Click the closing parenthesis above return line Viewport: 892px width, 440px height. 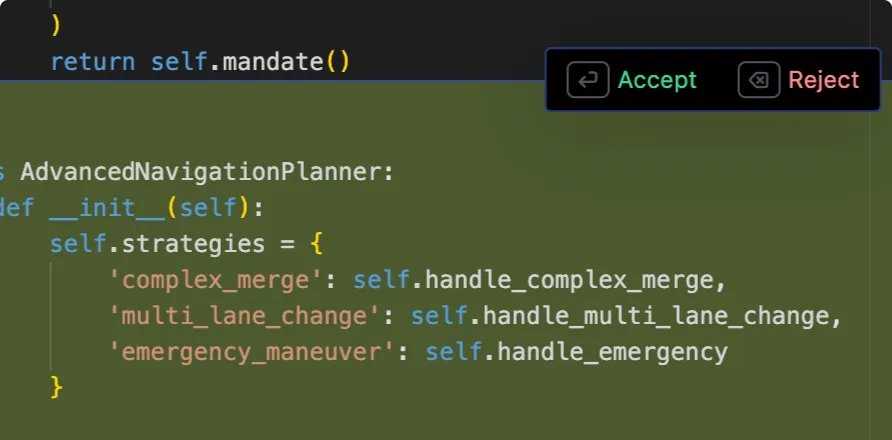click(x=56, y=26)
